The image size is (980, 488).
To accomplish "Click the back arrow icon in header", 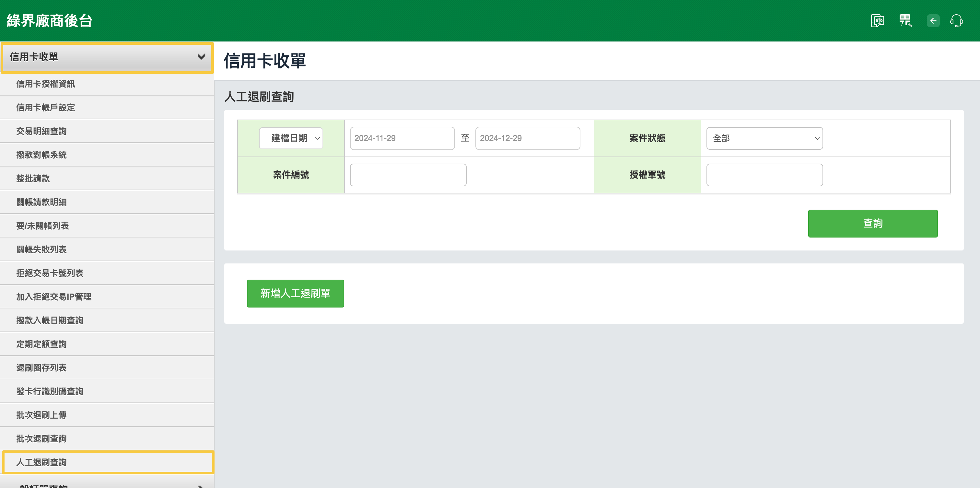I will 933,20.
